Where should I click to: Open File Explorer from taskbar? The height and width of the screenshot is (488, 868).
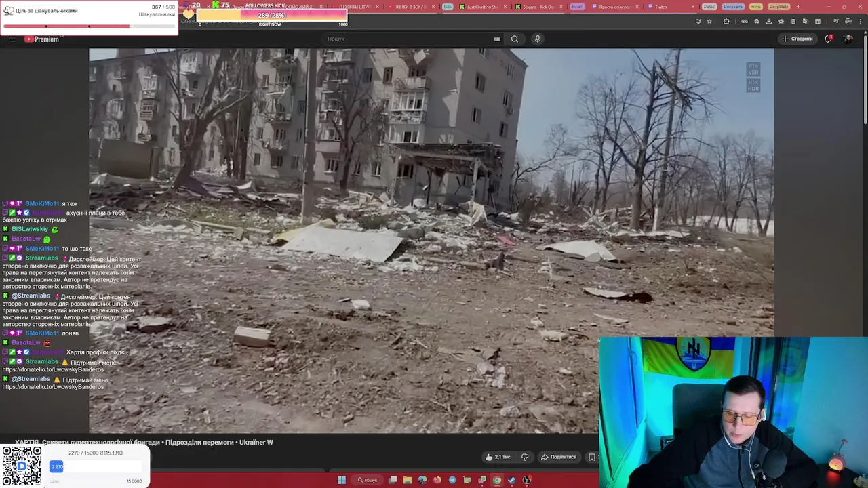[x=408, y=480]
